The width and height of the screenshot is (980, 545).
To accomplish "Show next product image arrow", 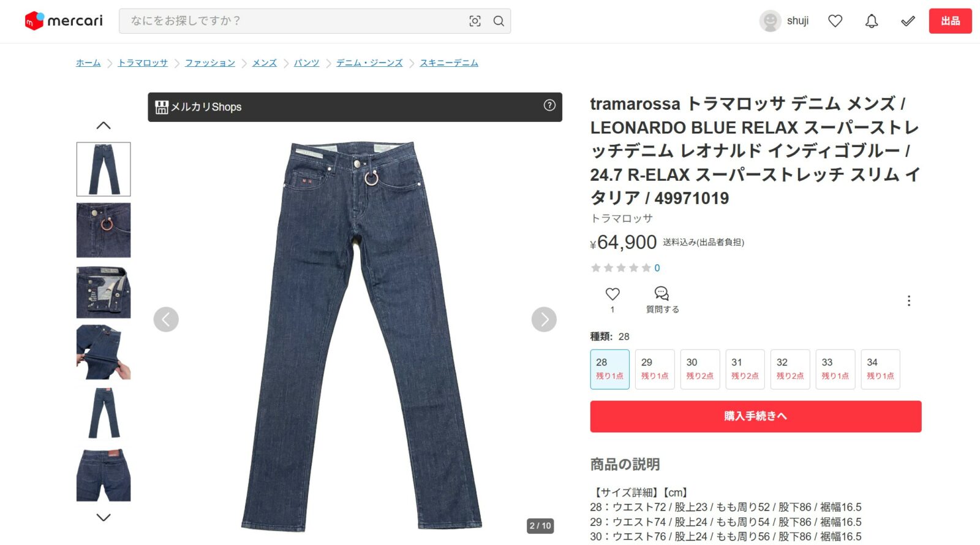I will click(x=544, y=319).
